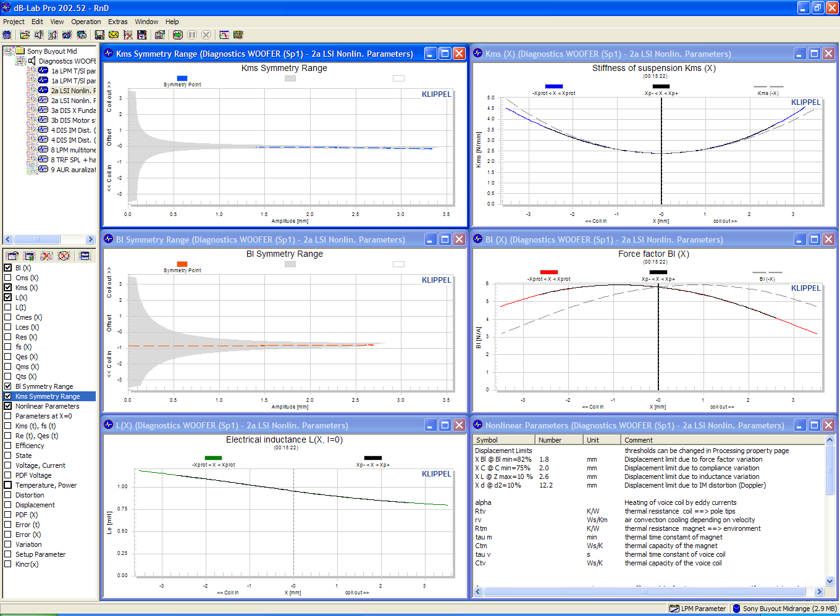
Task: Uncheck the Bl (X) checkbox
Action: 8,268
